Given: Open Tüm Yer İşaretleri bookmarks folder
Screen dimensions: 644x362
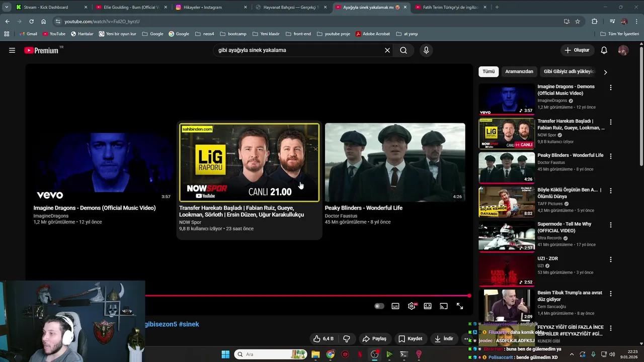Looking at the screenshot, I should (620, 34).
